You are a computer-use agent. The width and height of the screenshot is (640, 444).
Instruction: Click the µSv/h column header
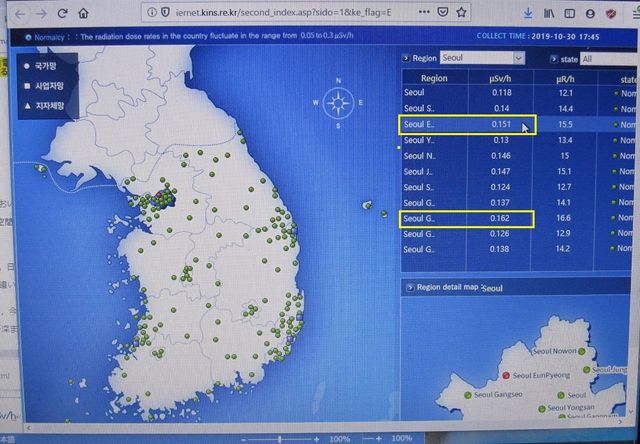(501, 77)
